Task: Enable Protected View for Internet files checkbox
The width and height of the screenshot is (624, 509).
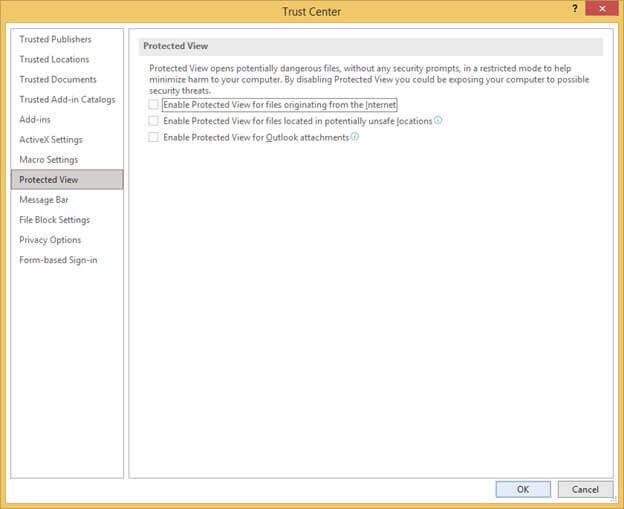Action: click(x=153, y=105)
